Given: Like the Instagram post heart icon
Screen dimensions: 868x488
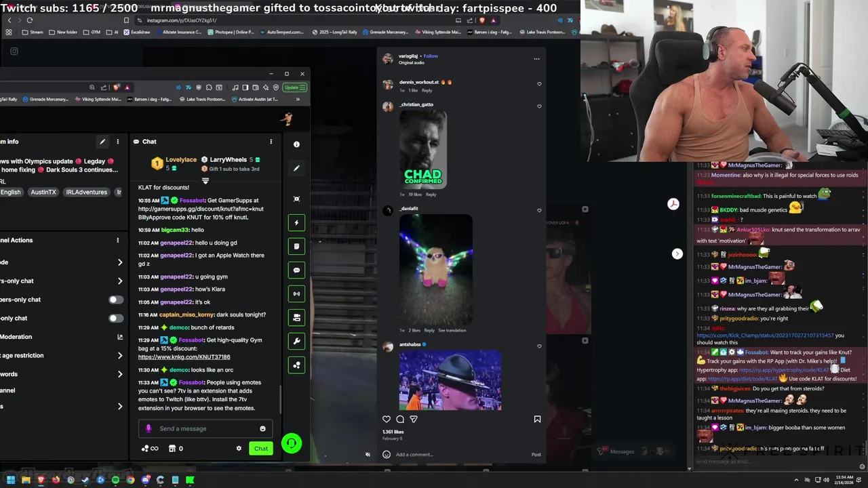Looking at the screenshot, I should (387, 419).
